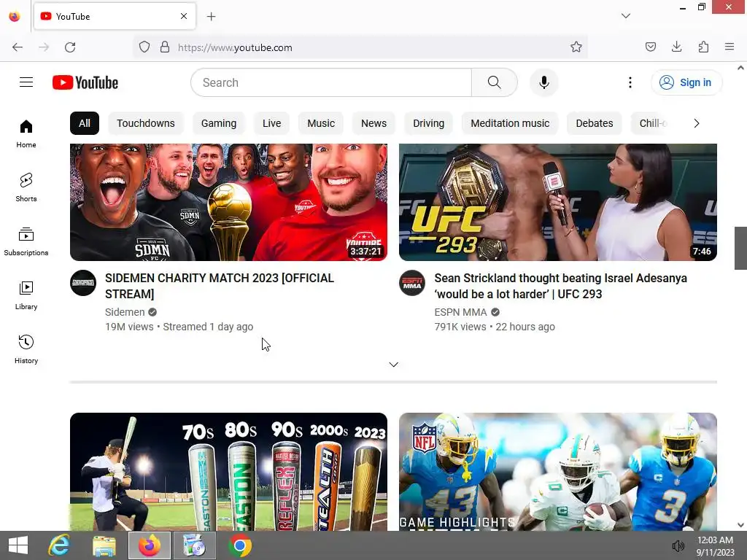
Task: Open History in the sidebar
Action: [26, 349]
